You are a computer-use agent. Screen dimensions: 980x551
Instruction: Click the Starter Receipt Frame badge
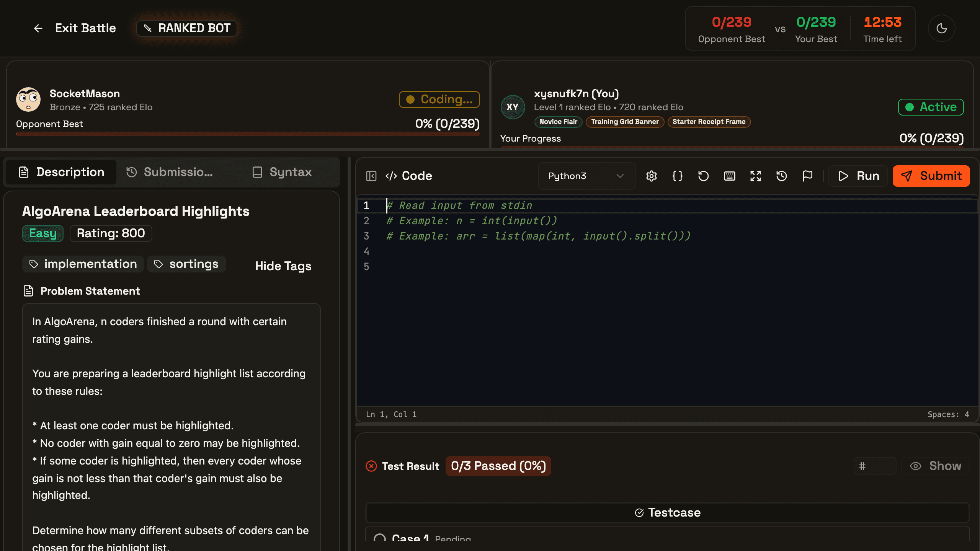click(709, 122)
